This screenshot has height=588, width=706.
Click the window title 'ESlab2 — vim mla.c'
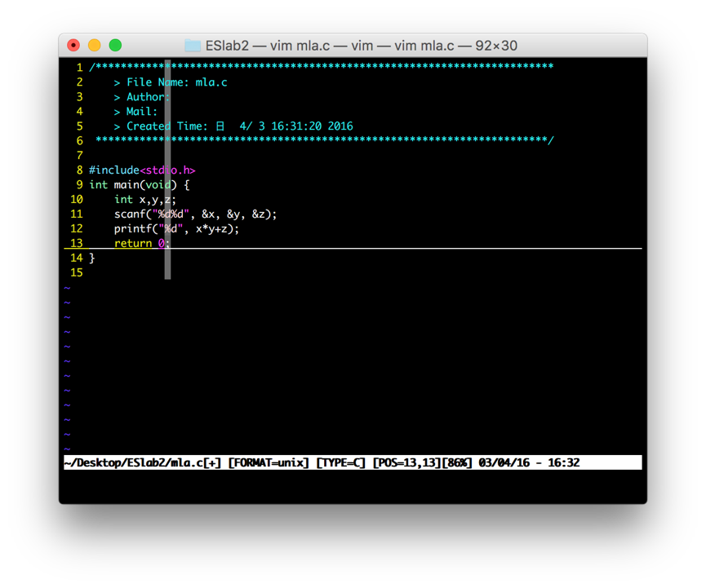268,46
